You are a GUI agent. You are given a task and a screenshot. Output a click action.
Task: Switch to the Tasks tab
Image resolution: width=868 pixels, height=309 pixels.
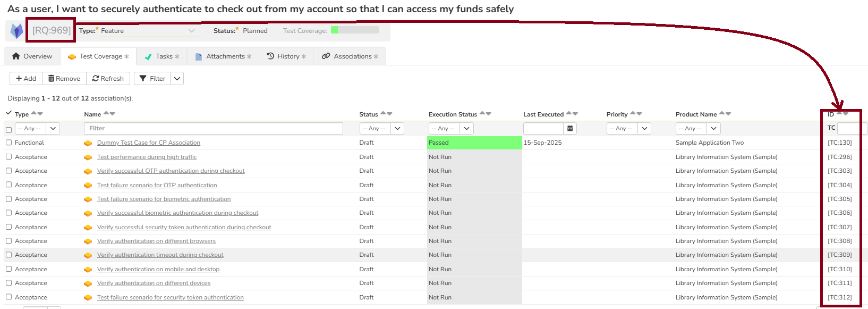tap(162, 56)
